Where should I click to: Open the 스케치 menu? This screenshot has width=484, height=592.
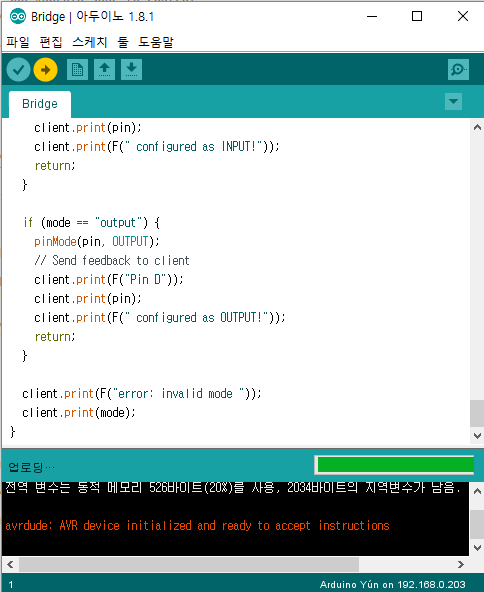(90, 42)
